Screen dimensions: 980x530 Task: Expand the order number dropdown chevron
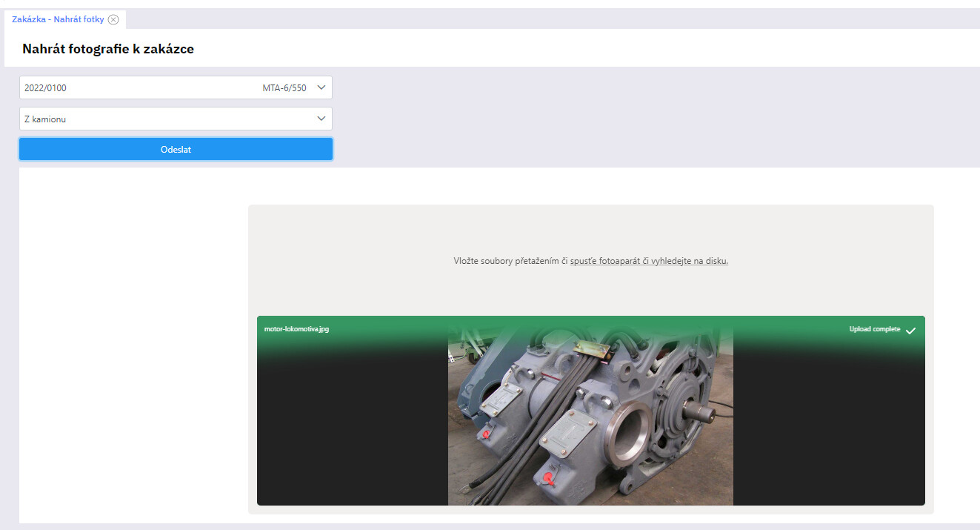[x=321, y=87]
